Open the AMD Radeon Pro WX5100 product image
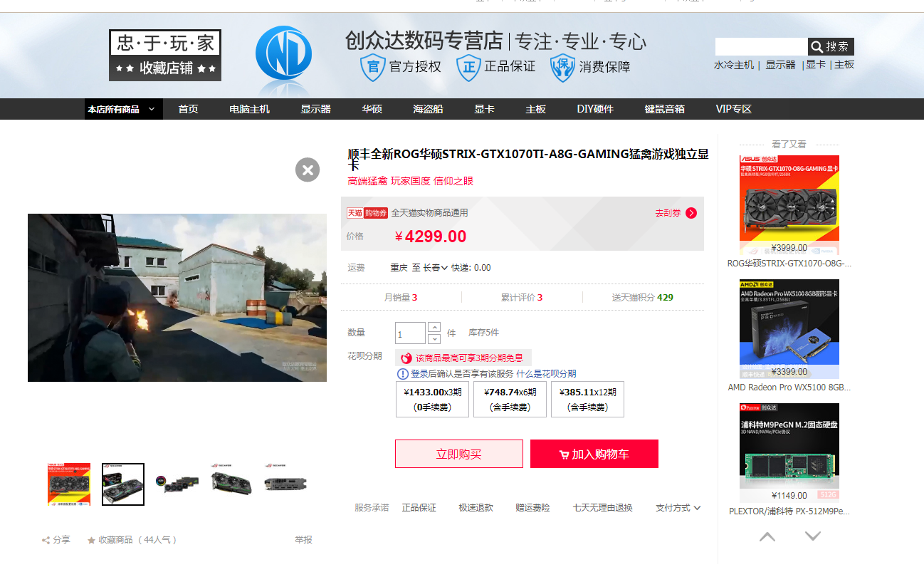The width and height of the screenshot is (924, 577). point(789,329)
